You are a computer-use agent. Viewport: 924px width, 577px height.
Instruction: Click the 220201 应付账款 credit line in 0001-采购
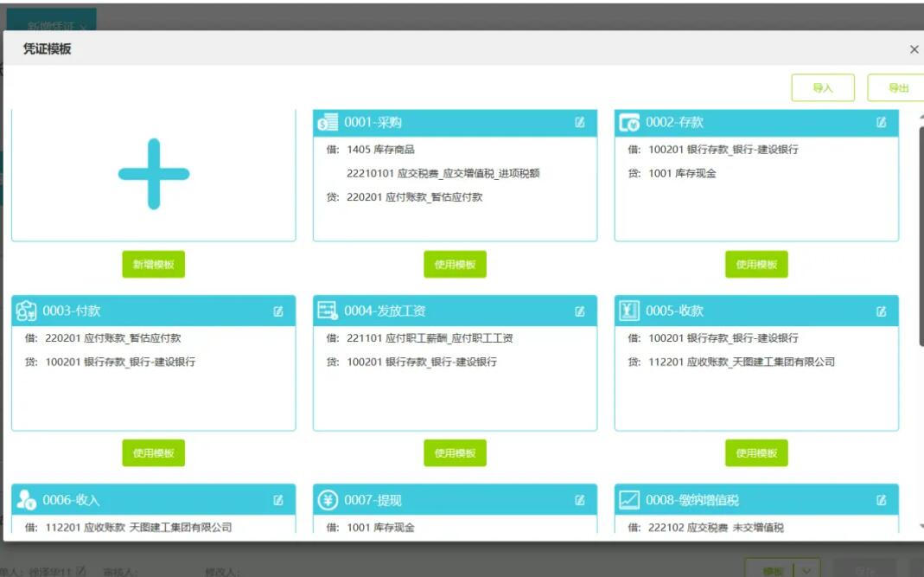(414, 197)
